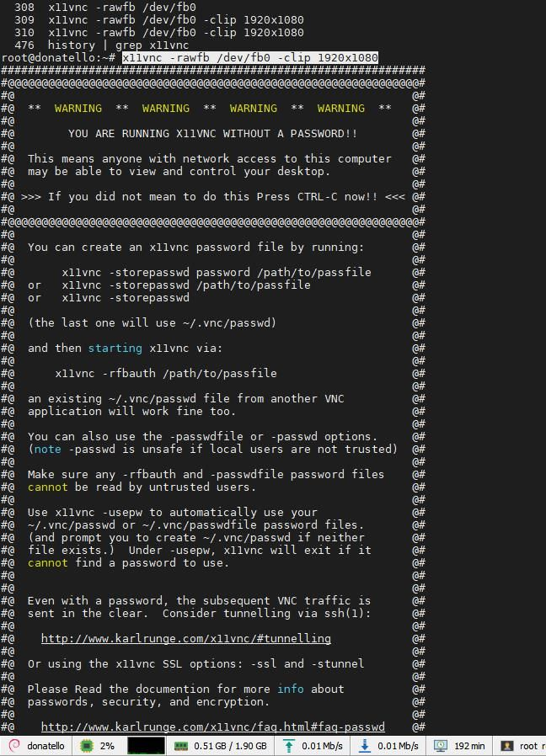546x756 pixels.
Task: Click 'Use x11vnc -usepw to automatically' line
Action: 173,512
